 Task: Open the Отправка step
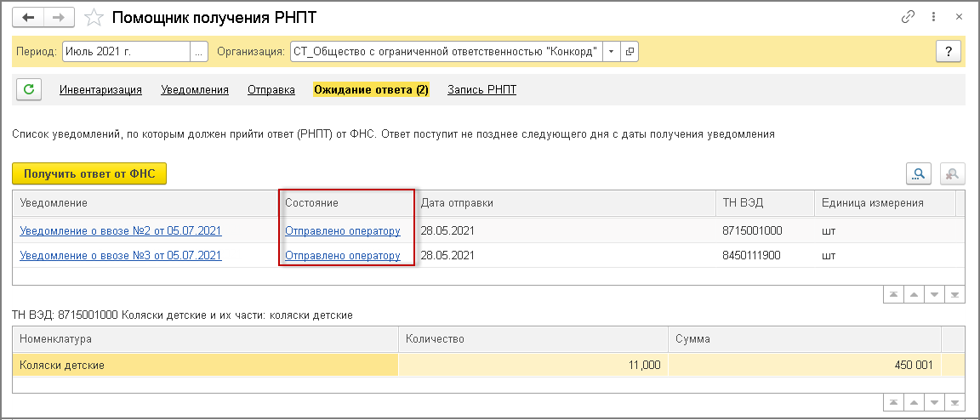[271, 89]
